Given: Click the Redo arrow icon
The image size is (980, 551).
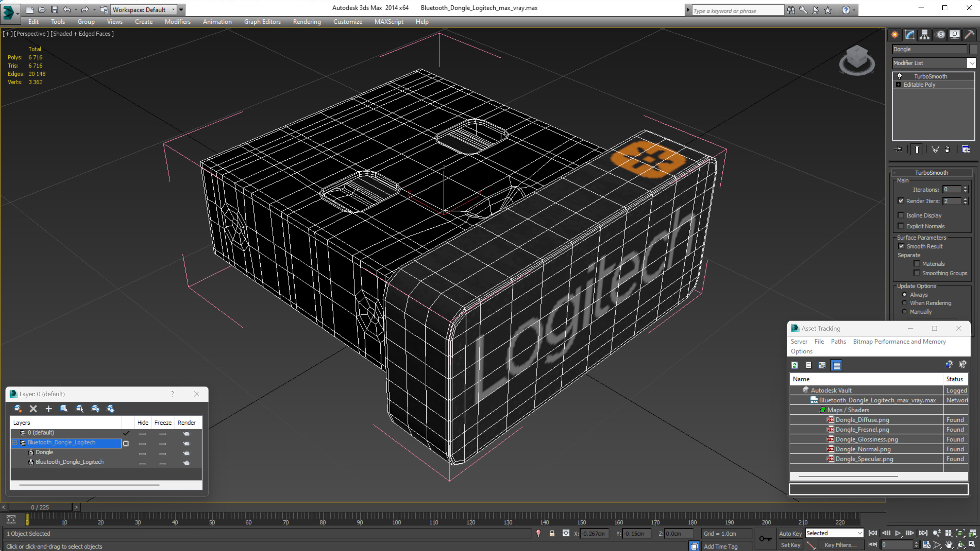Looking at the screenshot, I should point(85,10).
